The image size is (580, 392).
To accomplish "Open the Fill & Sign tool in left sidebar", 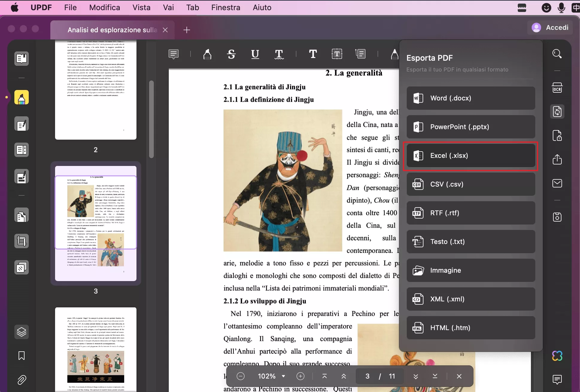I will coord(22,177).
